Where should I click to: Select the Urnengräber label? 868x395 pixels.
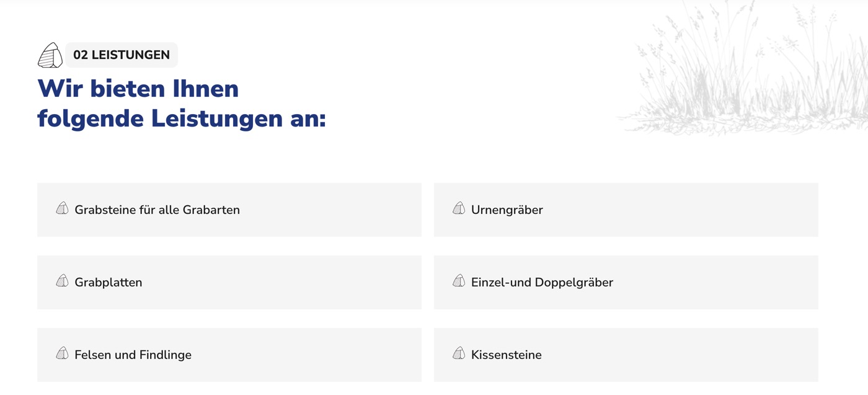click(507, 210)
